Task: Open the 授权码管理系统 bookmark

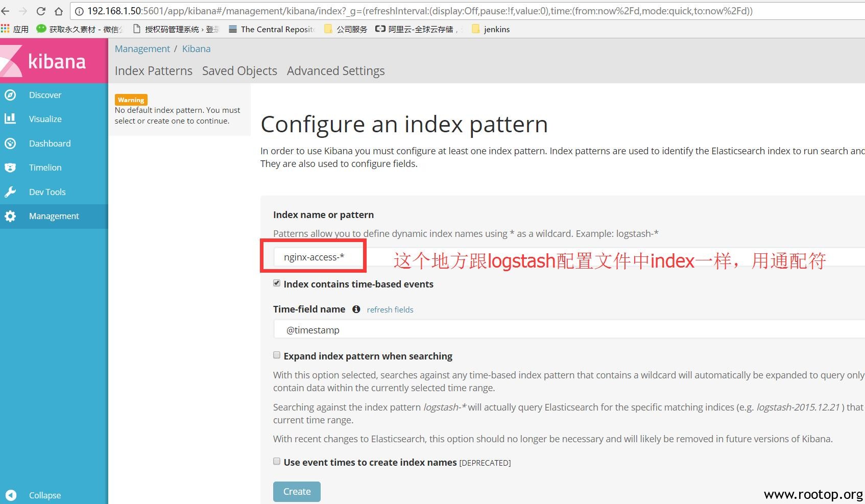Action: [176, 29]
